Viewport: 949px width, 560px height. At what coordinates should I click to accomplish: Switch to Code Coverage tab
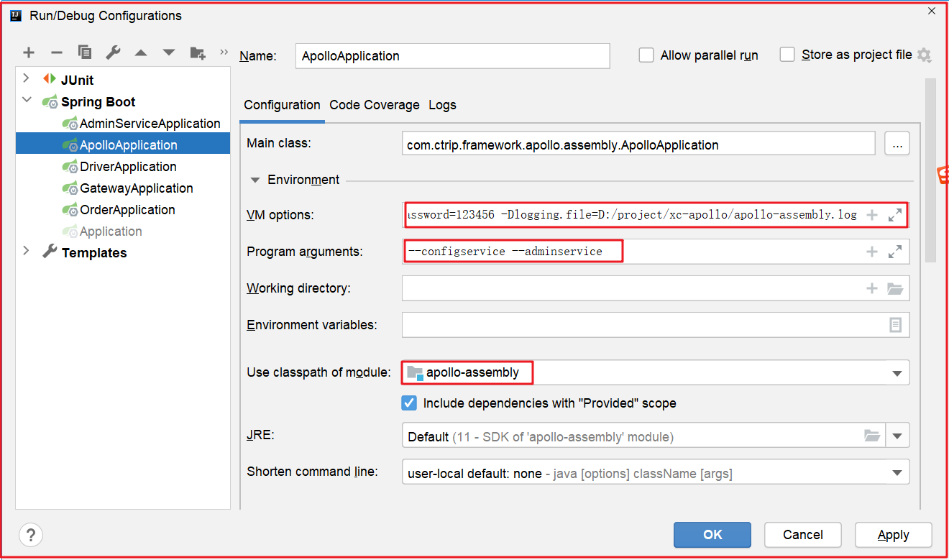374,105
